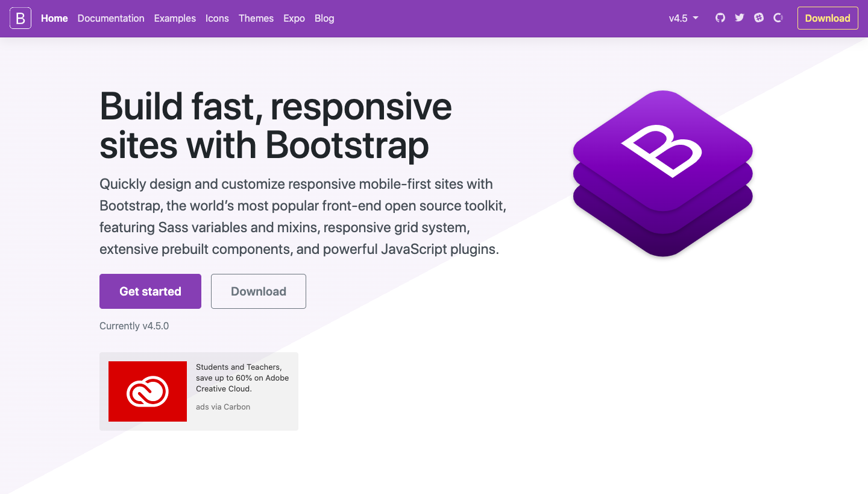The height and width of the screenshot is (494, 868).
Task: Open the Examples nav item
Action: pos(175,18)
